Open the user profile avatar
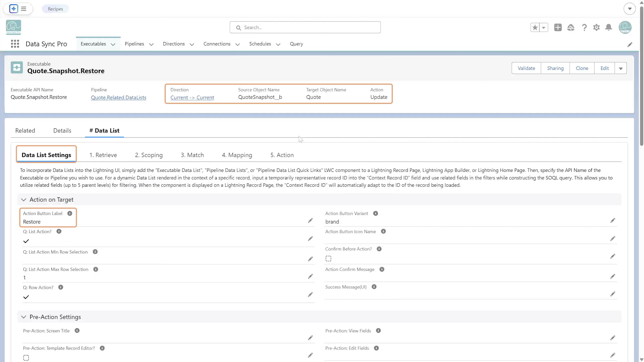 (x=625, y=27)
